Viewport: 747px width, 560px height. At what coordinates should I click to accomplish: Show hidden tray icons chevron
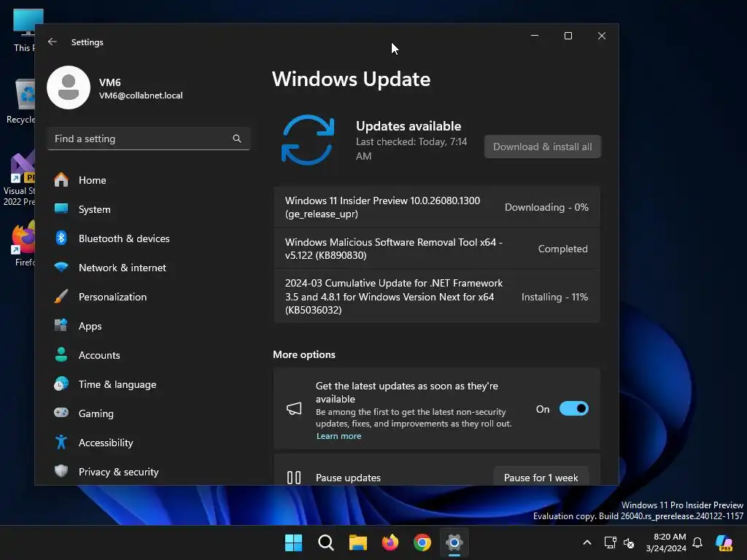point(587,542)
